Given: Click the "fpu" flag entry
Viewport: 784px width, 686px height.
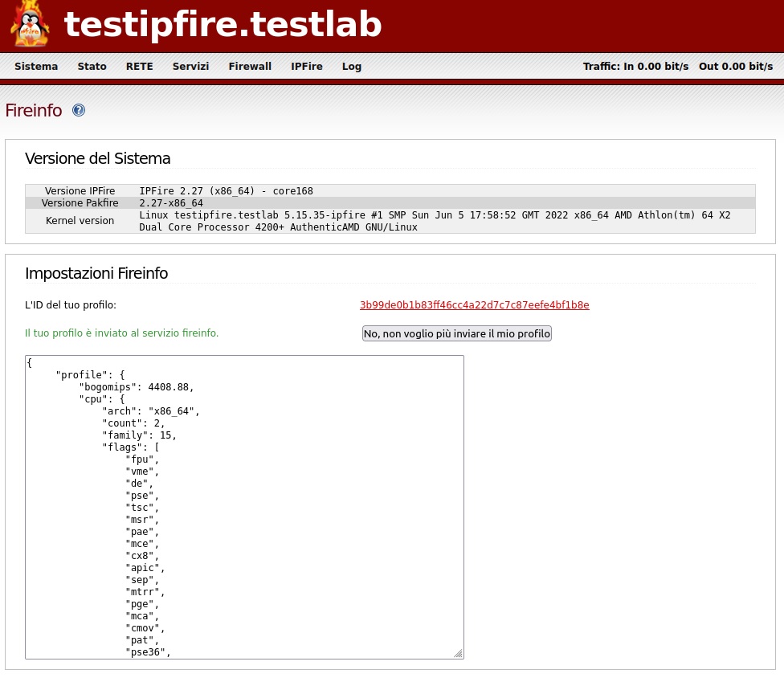Looking at the screenshot, I should click(x=142, y=459).
